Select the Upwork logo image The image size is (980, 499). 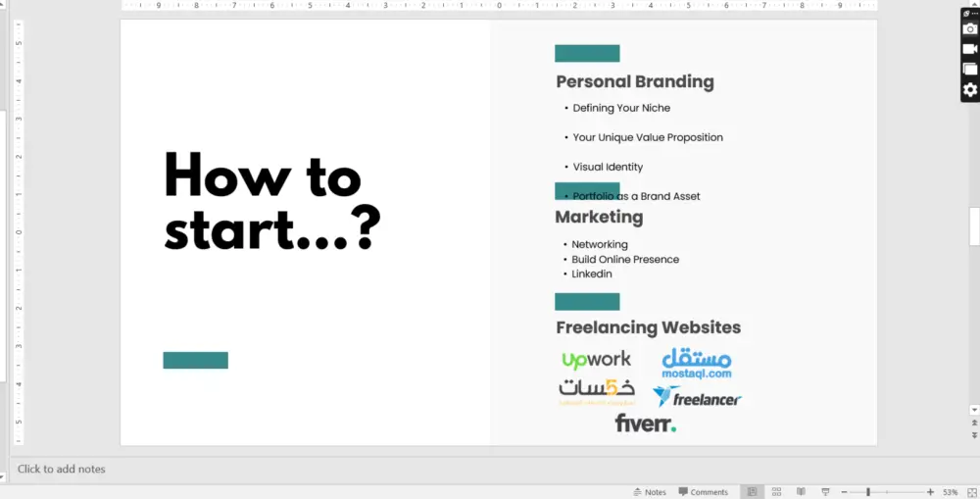click(x=596, y=360)
